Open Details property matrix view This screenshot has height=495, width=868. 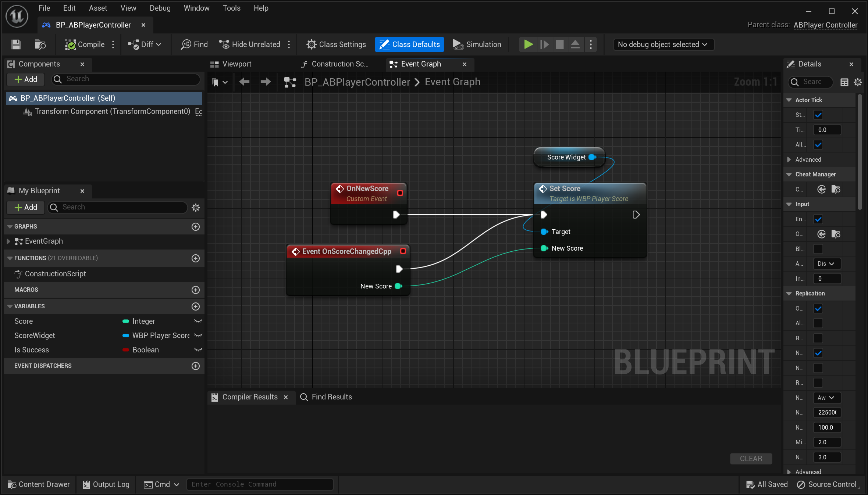(x=844, y=82)
